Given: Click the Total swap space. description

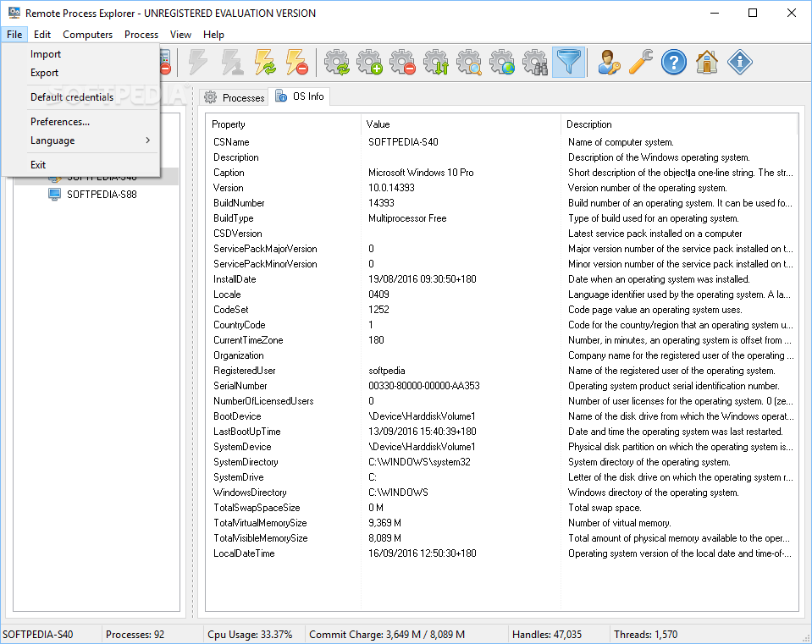Looking at the screenshot, I should pos(605,508).
